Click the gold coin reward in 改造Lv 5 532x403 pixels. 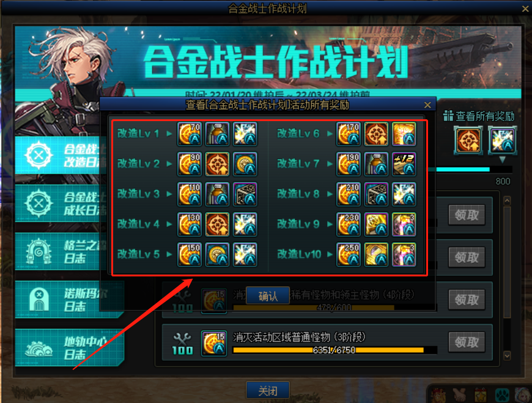pyautogui.click(x=218, y=254)
